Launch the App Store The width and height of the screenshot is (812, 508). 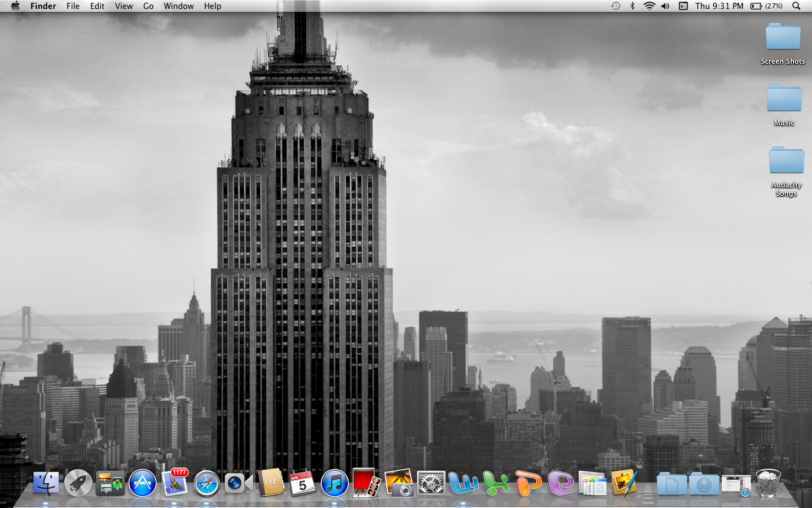(142, 483)
